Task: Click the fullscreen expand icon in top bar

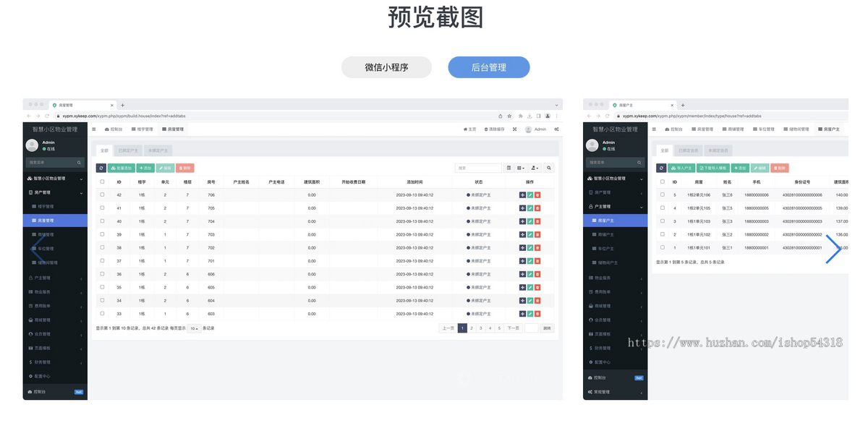Action: point(515,129)
